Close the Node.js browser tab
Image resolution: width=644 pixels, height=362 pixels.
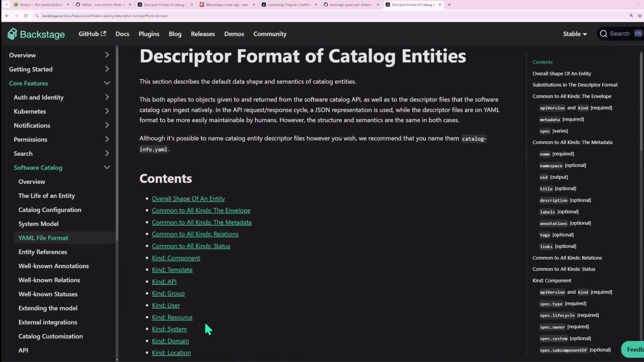[x=68, y=5]
